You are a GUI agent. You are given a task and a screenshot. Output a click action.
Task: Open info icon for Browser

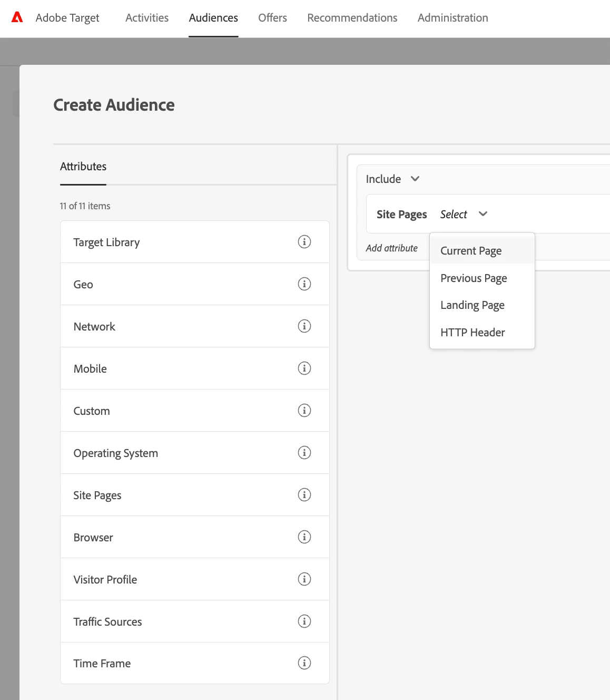pyautogui.click(x=304, y=537)
